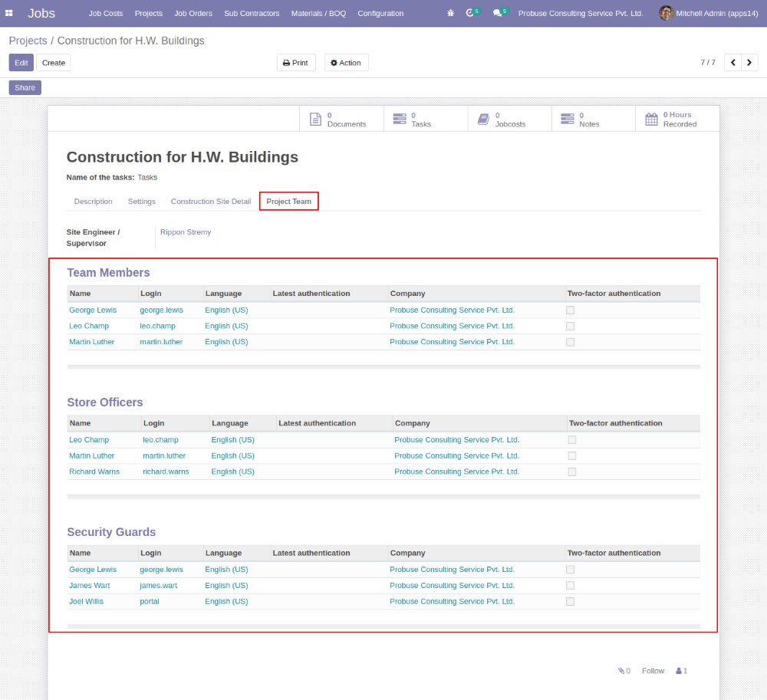Sort Store Officers by Login column

coord(153,423)
